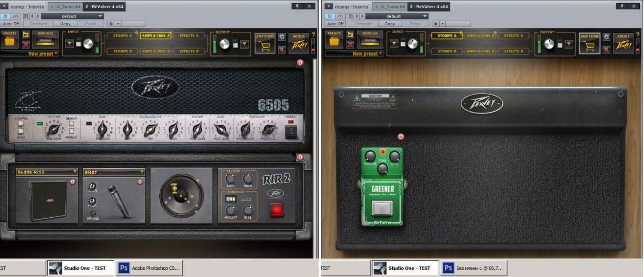Toggle the Bright switch on the 6505 amp
Screen dimensions: 644x277
(x=72, y=124)
